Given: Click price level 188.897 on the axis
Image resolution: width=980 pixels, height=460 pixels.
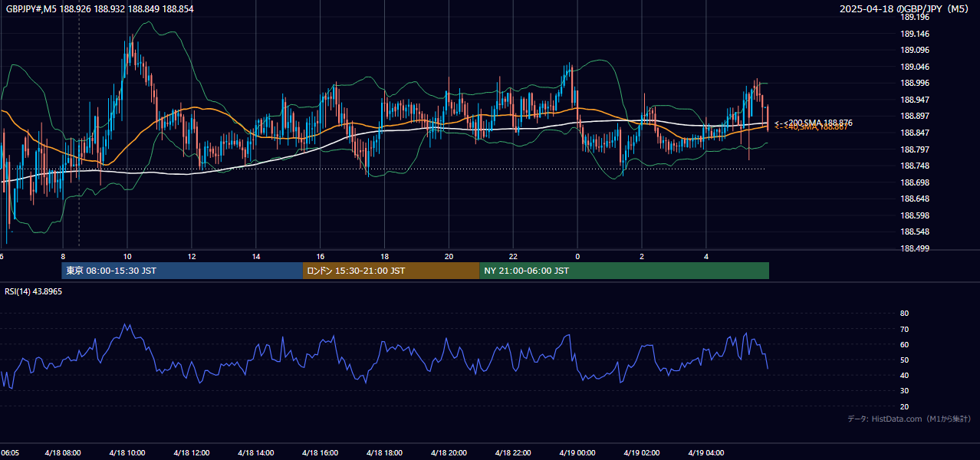Looking at the screenshot, I should pyautogui.click(x=915, y=116).
